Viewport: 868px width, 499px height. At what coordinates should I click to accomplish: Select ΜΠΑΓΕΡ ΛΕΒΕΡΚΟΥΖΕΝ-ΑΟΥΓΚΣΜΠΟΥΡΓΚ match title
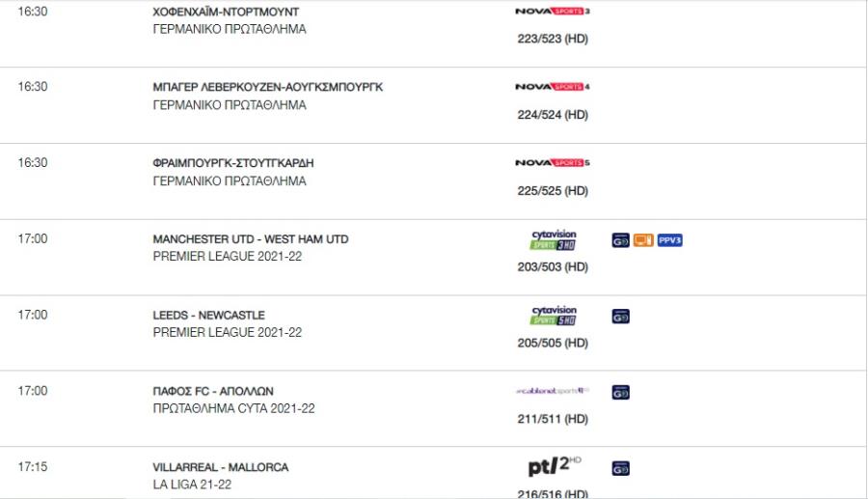[x=268, y=87]
